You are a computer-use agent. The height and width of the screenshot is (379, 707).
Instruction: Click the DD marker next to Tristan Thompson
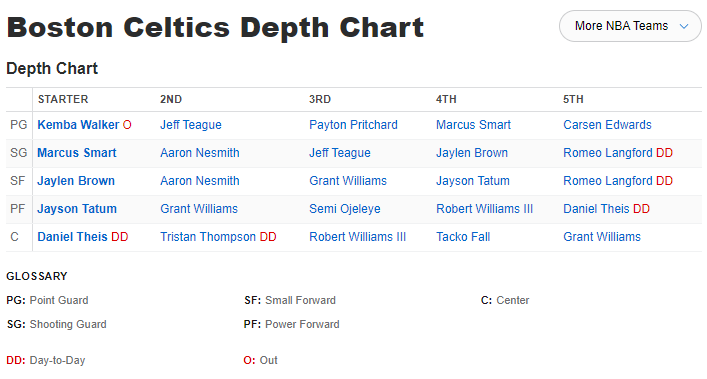[x=268, y=237]
